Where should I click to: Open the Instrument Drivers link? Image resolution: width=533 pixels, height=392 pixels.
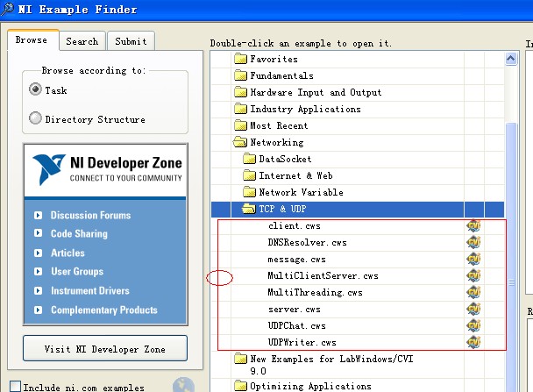click(x=90, y=290)
